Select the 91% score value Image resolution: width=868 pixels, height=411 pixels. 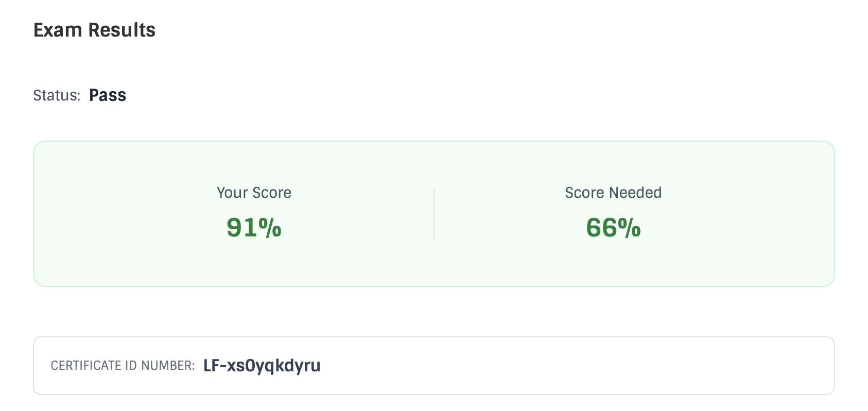point(254,228)
